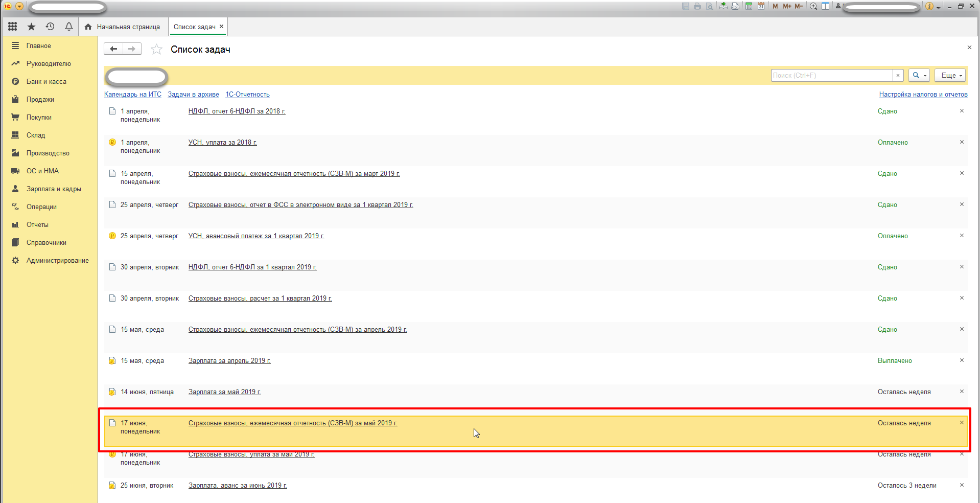The width and height of the screenshot is (980, 503).
Task: Open Зарплата за май 2019 task
Action: 224,392
